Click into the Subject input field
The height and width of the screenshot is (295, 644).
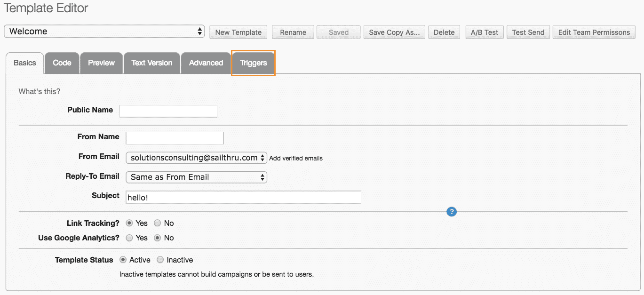[x=243, y=197]
